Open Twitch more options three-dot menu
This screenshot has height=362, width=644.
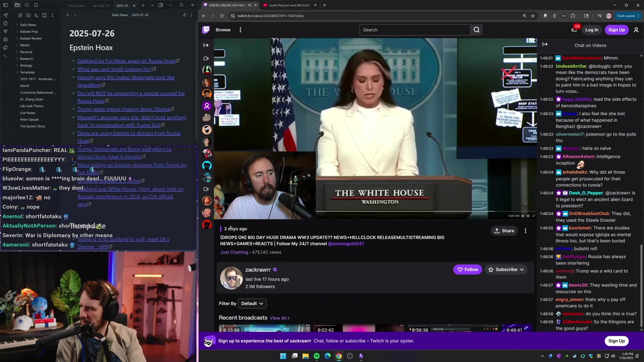click(240, 30)
